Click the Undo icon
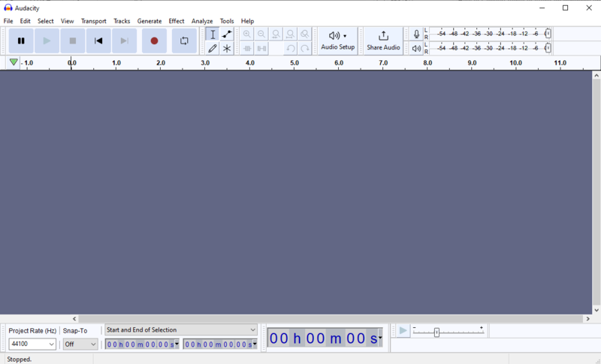The image size is (601, 364). tap(290, 48)
